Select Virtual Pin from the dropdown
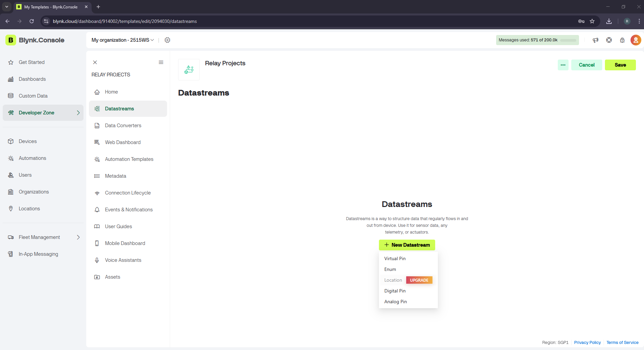Screen dimensions: 644x350 coord(395,258)
